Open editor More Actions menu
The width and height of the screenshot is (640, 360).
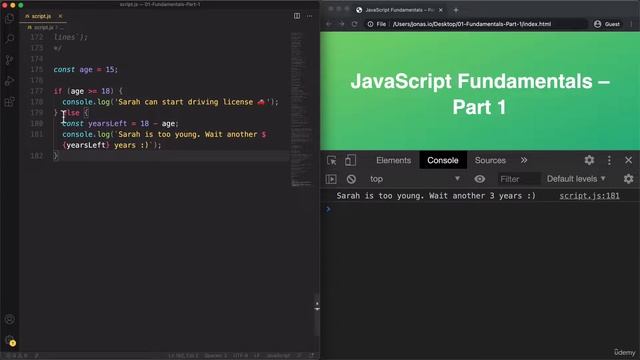click(309, 16)
